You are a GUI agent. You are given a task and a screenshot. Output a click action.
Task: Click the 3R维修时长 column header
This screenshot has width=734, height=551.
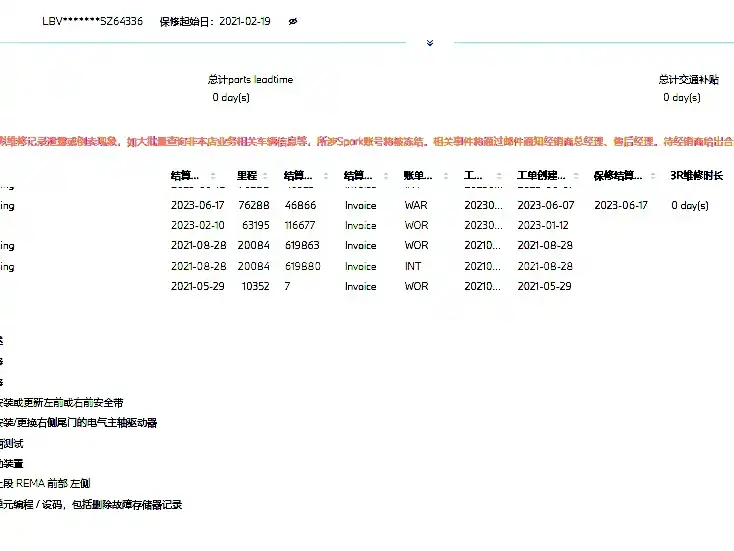pyautogui.click(x=697, y=176)
